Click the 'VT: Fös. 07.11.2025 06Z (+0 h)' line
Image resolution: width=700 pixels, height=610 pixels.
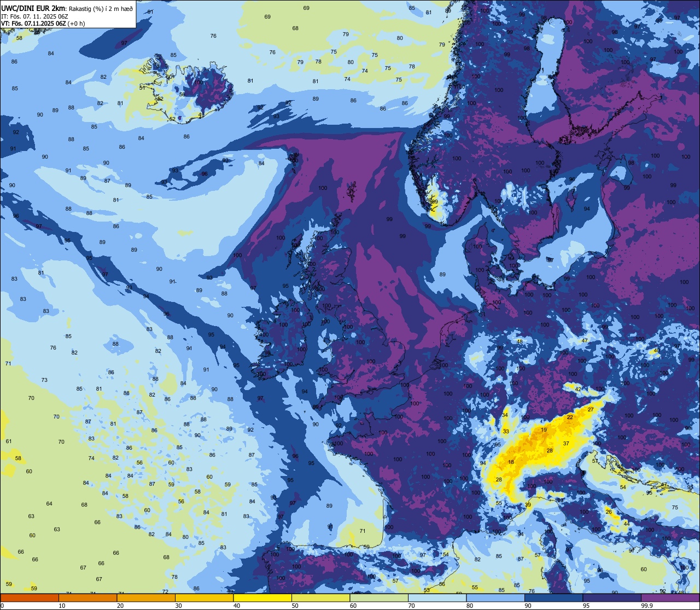43,23
